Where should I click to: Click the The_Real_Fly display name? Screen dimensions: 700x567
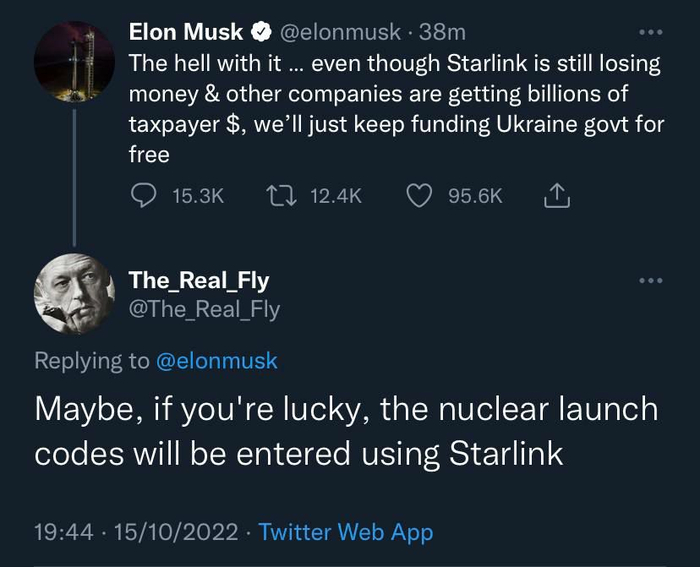[198, 281]
